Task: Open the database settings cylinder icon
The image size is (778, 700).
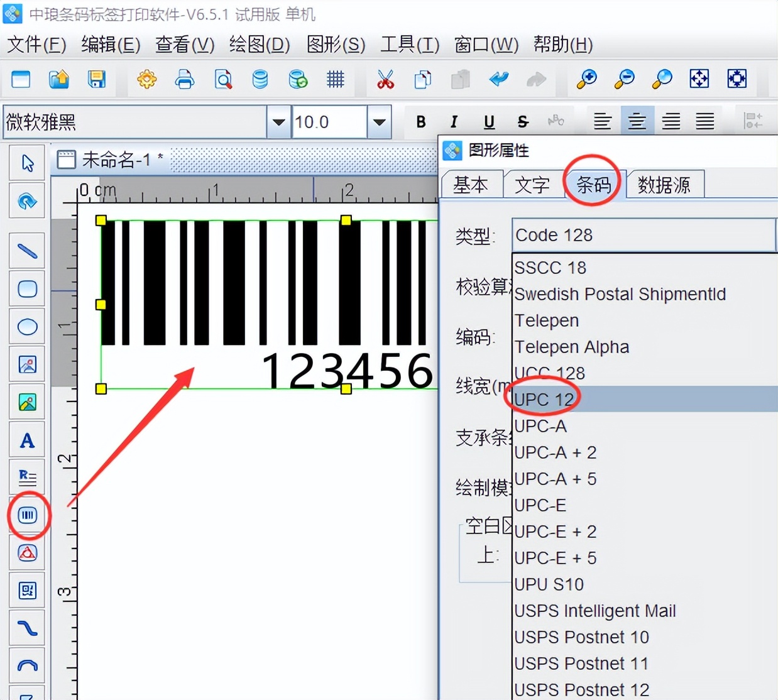Action: point(260,79)
